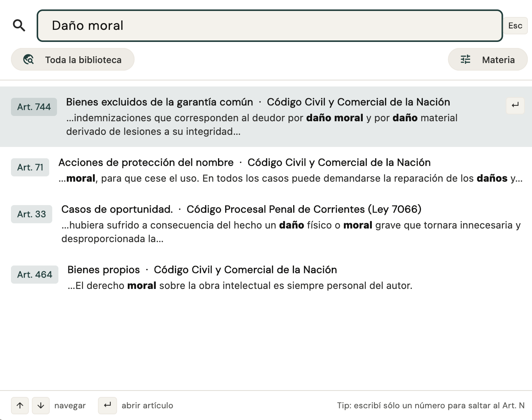Click the 'abrir artículo' label
This screenshot has width=532, height=420.
pyautogui.click(x=147, y=406)
